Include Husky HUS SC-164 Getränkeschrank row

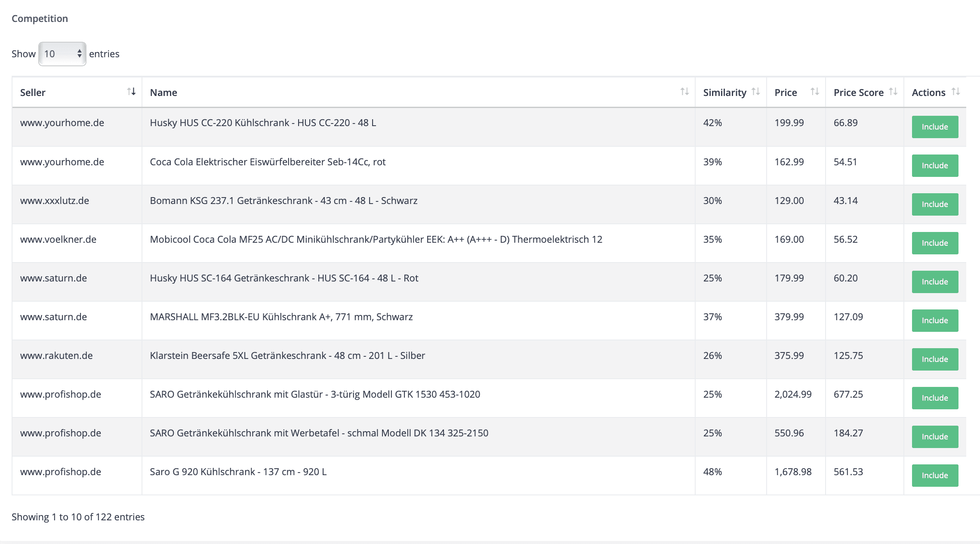[935, 282]
